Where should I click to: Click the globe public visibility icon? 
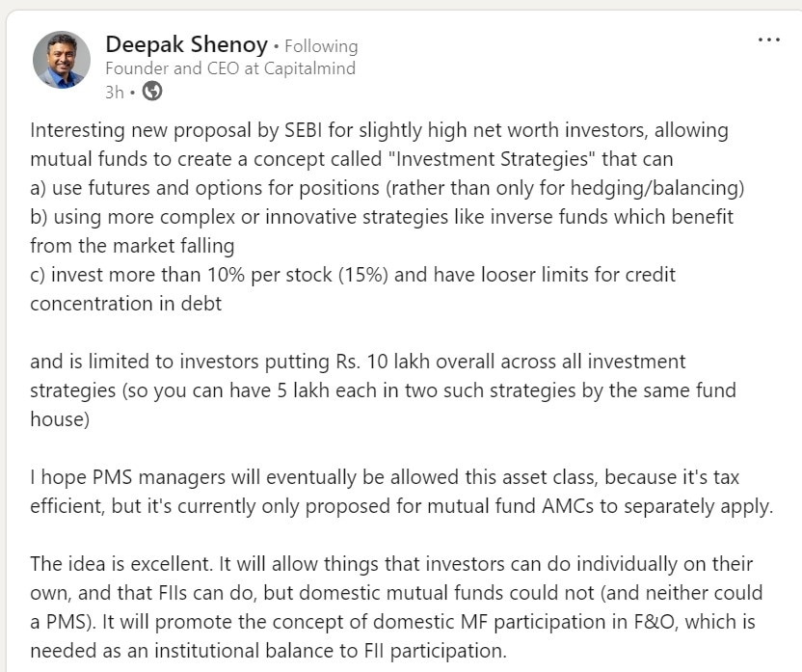coord(152,91)
